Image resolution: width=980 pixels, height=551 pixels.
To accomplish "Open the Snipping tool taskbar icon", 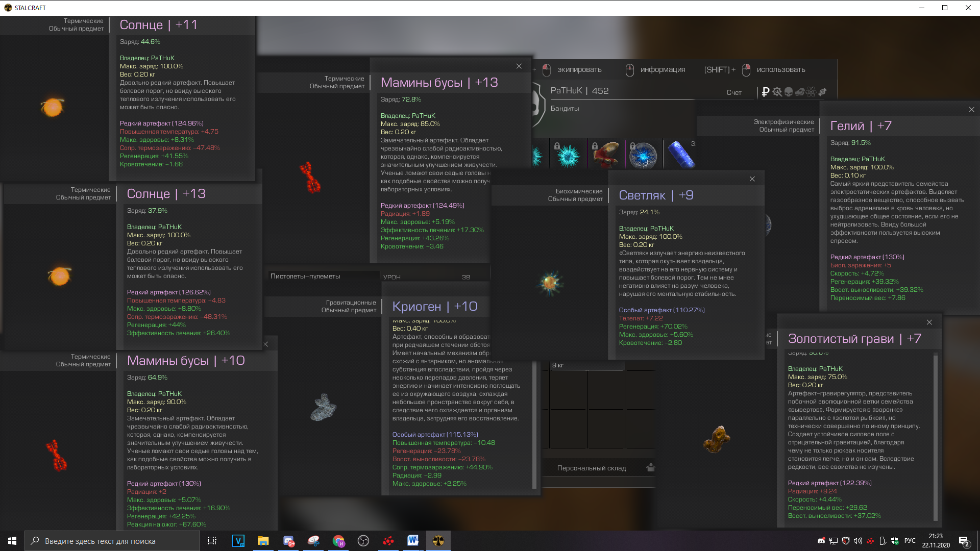I will (313, 541).
